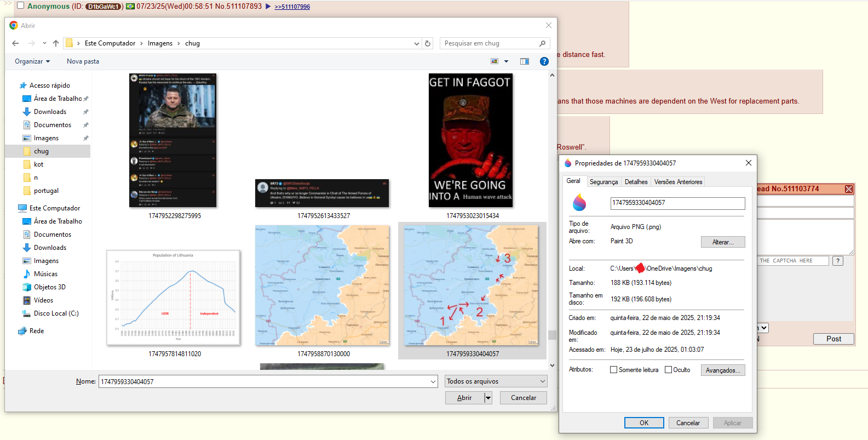
Task: Select kot folder in sidebar
Action: (38, 164)
